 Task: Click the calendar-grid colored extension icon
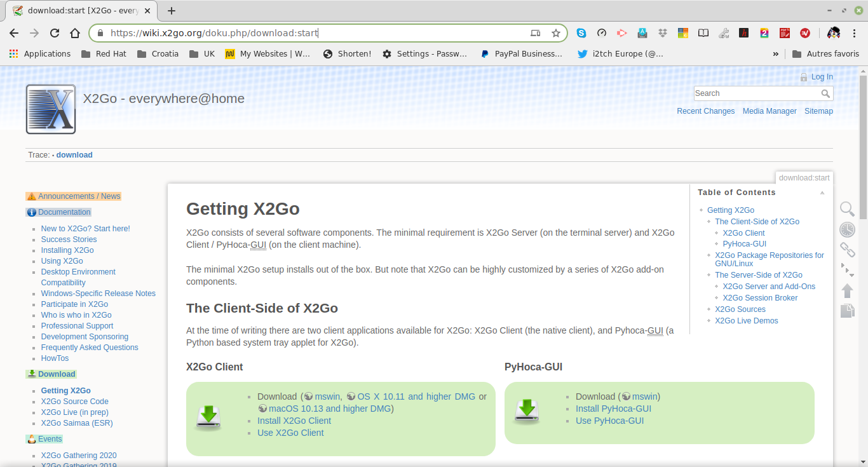click(x=683, y=33)
